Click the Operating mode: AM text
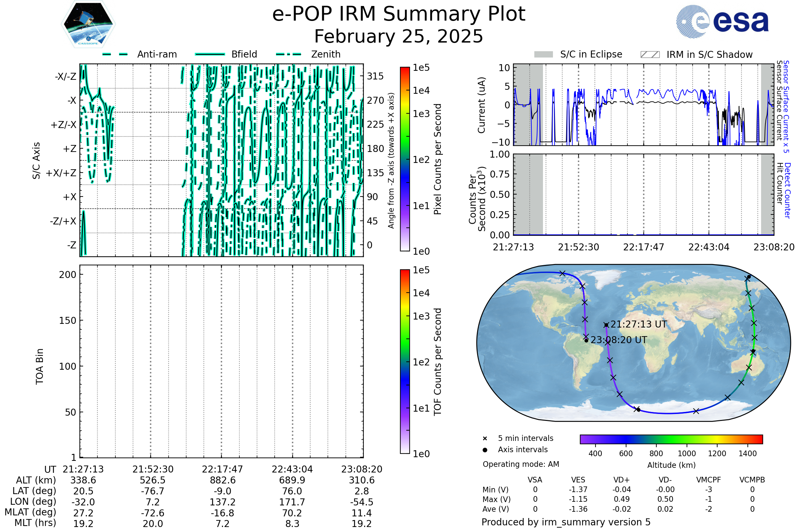The height and width of the screenshot is (532, 798). [521, 464]
